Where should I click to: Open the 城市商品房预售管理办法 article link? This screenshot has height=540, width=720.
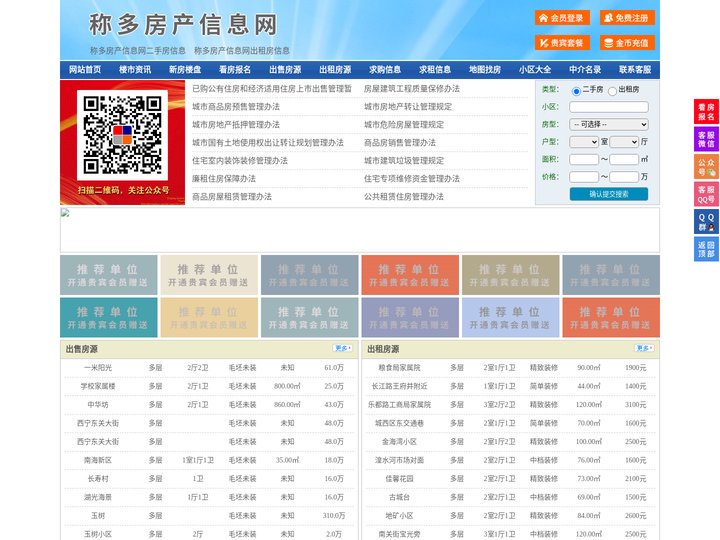point(236,107)
